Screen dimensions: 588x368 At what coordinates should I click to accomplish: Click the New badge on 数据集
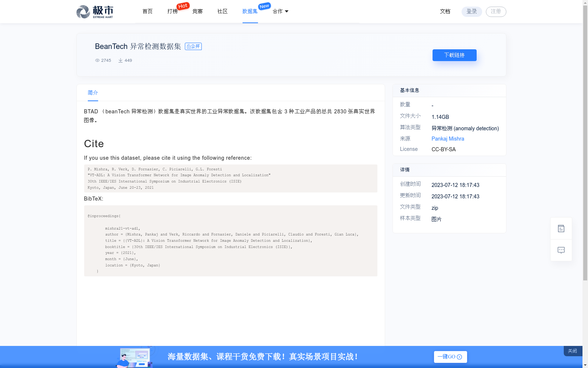[264, 6]
